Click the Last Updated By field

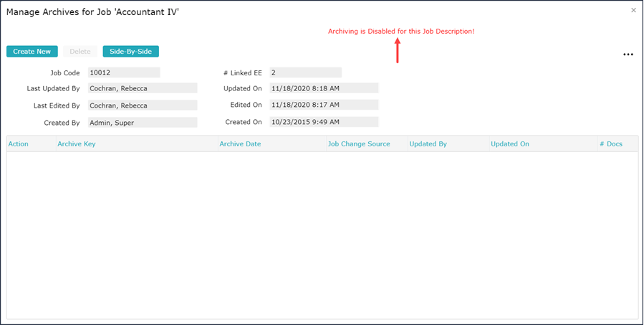coord(142,88)
